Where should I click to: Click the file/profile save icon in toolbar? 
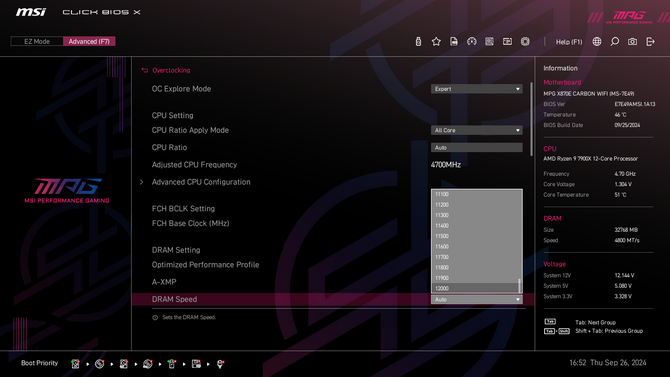tap(454, 41)
